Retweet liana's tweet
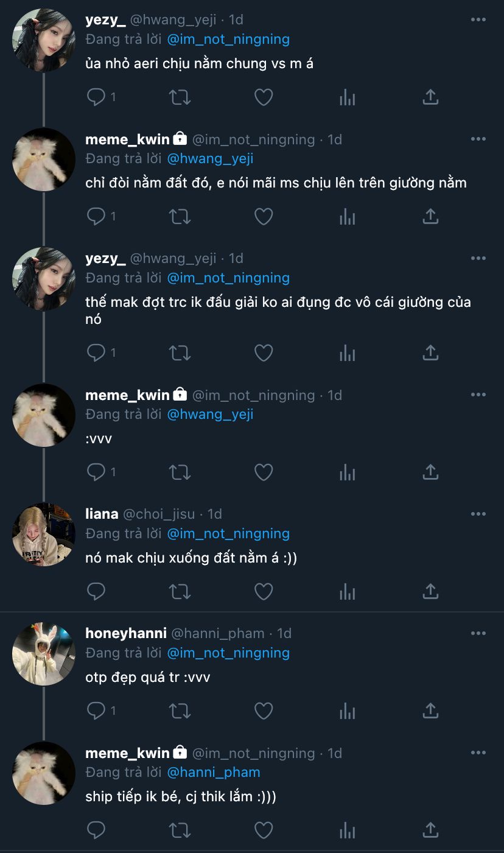The image size is (504, 853). [180, 591]
